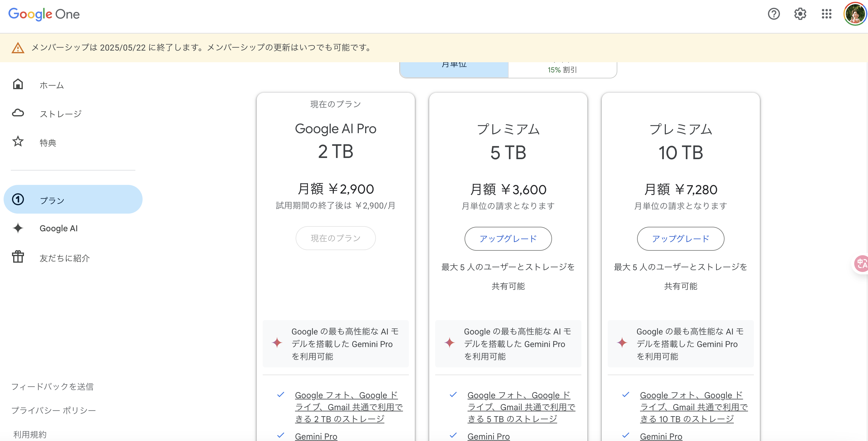Image resolution: width=868 pixels, height=441 pixels.
Task: Open the help question mark icon
Action: point(774,14)
